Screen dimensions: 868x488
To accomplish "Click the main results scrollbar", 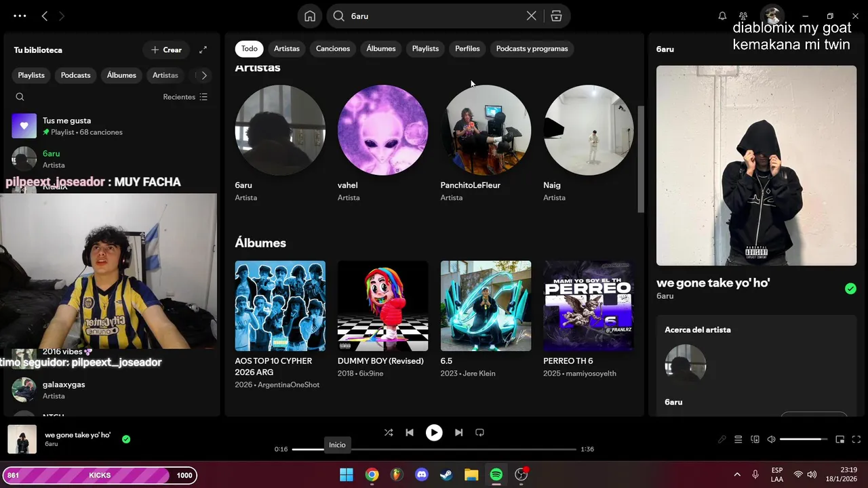I will 641,159.
